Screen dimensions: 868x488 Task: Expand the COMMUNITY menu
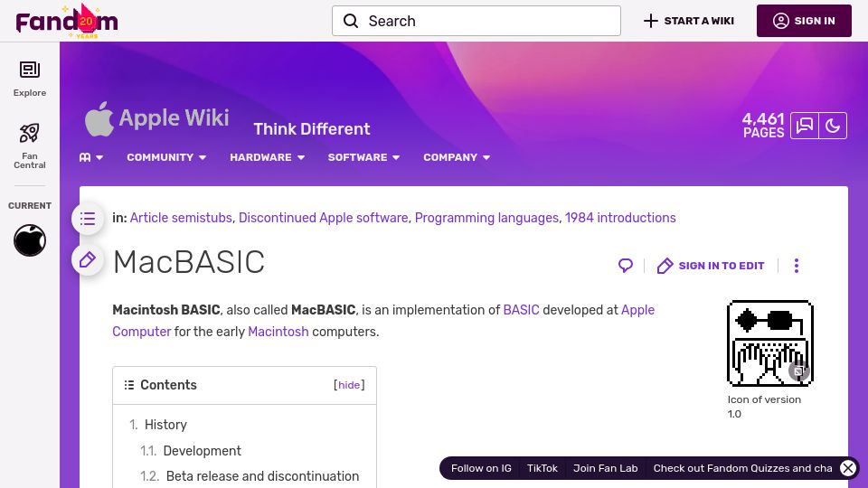click(166, 157)
